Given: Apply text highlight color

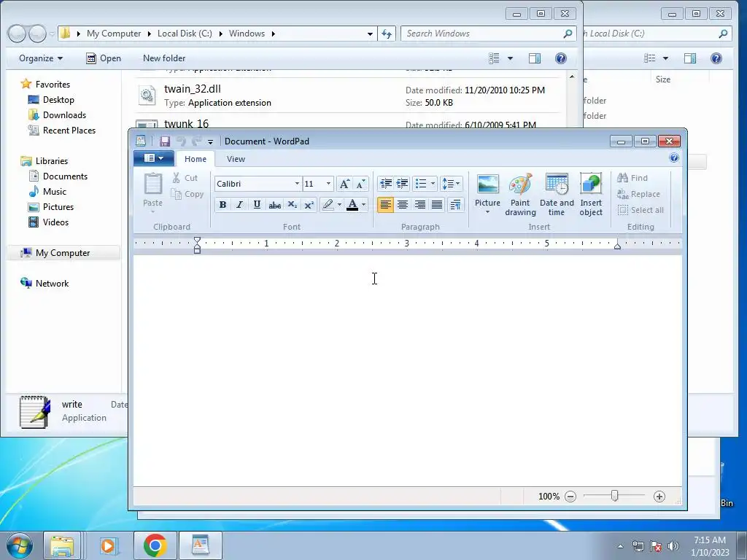Looking at the screenshot, I should [x=328, y=205].
